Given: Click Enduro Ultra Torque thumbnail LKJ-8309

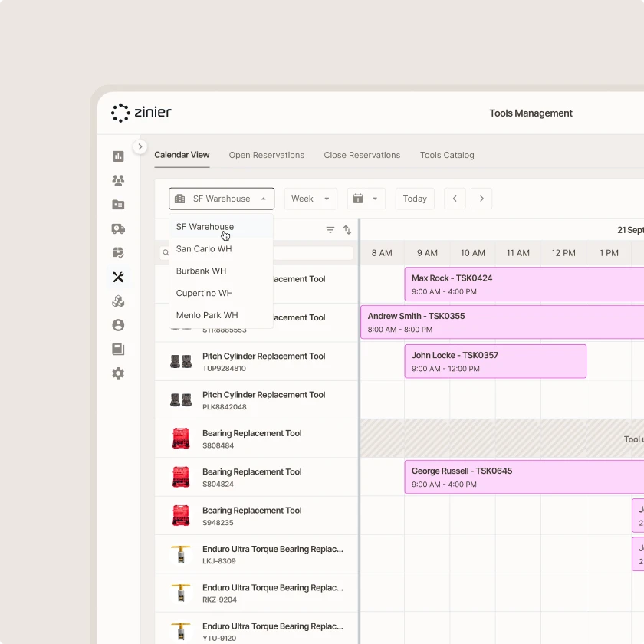Looking at the screenshot, I should tap(181, 554).
